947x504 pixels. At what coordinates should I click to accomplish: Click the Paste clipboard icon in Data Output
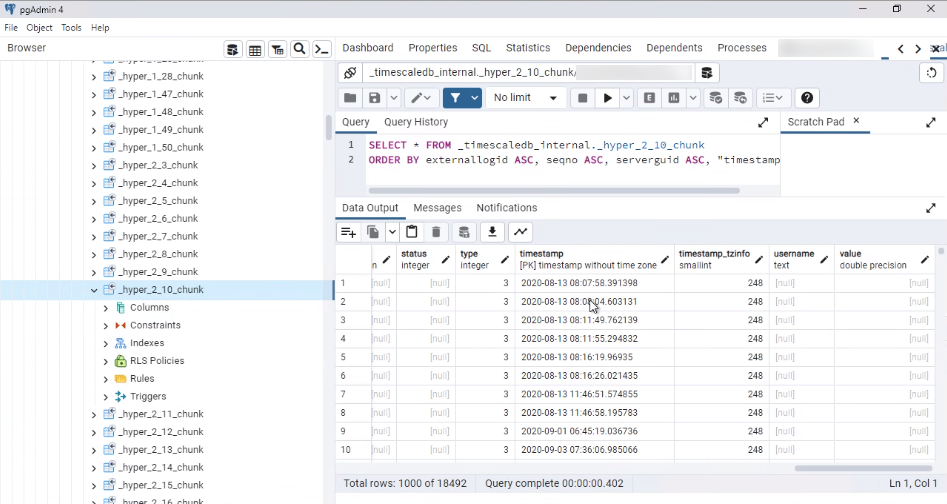point(411,232)
